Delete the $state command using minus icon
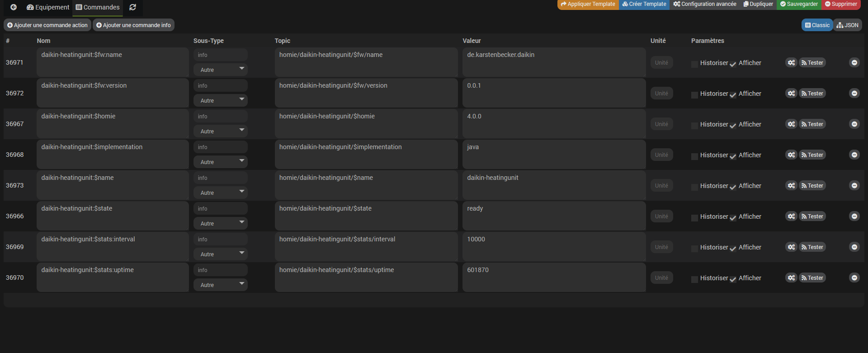Screen dimensions: 868x353 click(x=854, y=217)
